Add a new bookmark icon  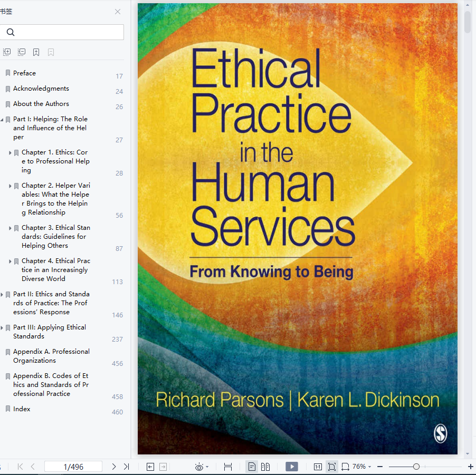point(36,52)
